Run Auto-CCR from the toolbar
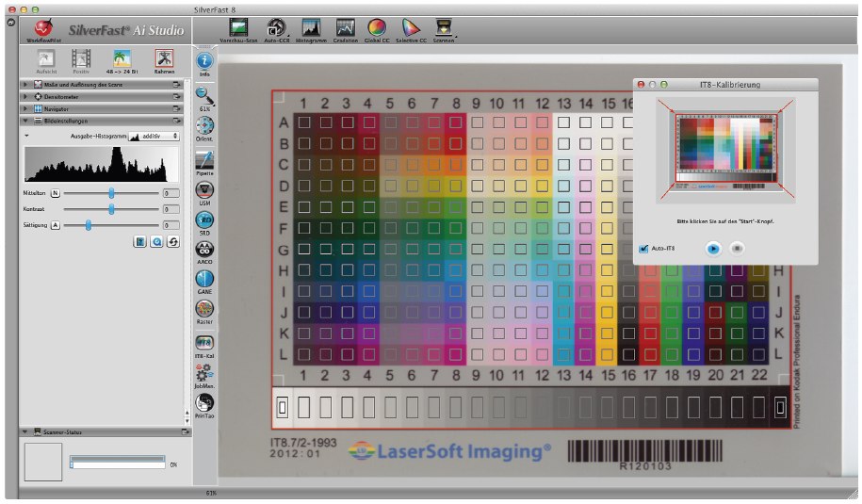The width and height of the screenshot is (862, 504). [x=277, y=28]
